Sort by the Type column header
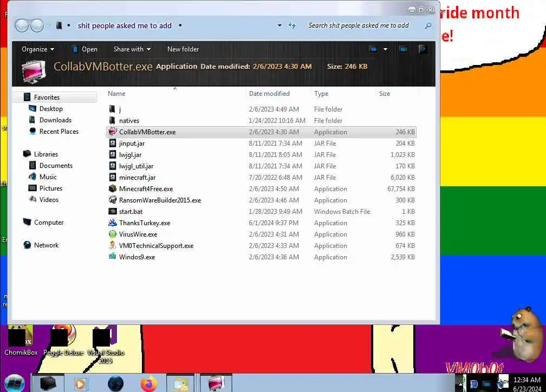 (321, 93)
